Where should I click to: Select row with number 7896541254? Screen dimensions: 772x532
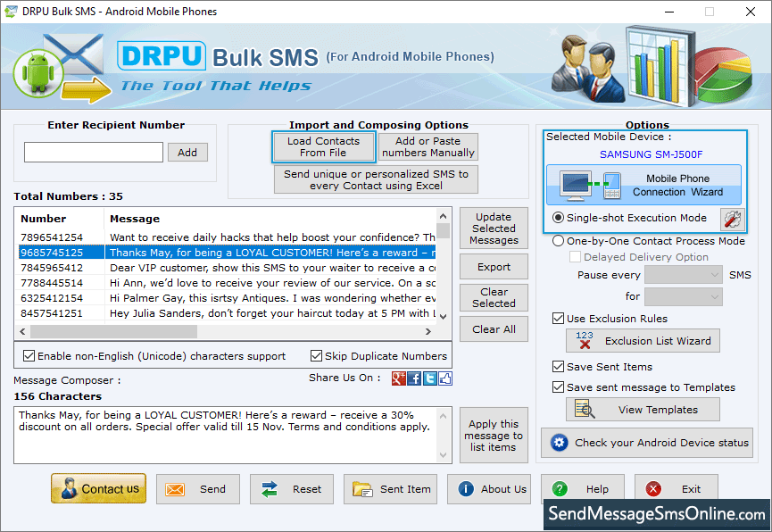(x=227, y=237)
